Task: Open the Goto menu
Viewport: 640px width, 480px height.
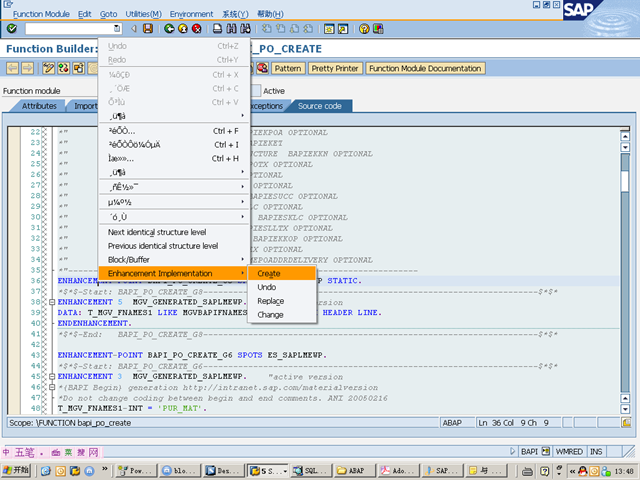Action: tap(109, 14)
